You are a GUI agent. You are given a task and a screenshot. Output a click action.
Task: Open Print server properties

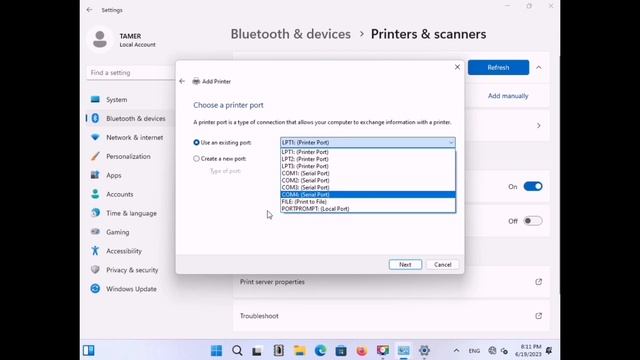(x=391, y=282)
